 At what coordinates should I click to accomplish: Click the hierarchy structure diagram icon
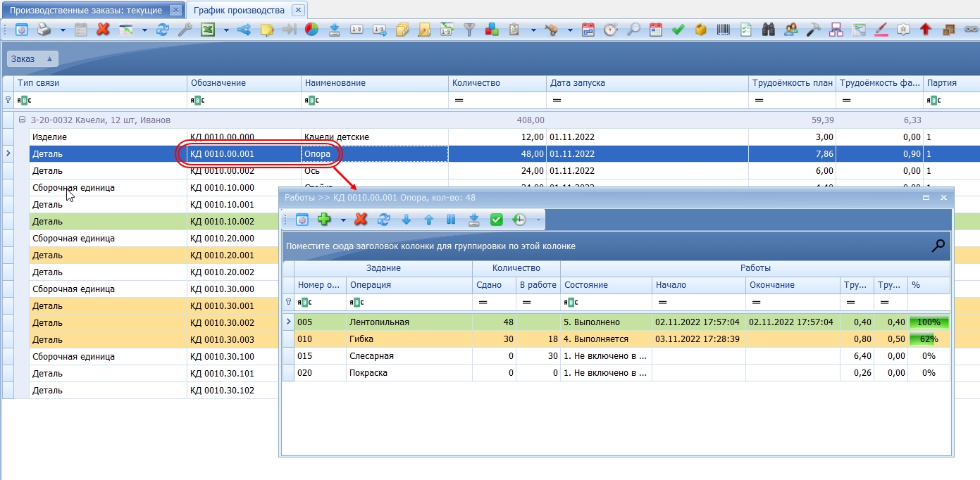tap(836, 30)
